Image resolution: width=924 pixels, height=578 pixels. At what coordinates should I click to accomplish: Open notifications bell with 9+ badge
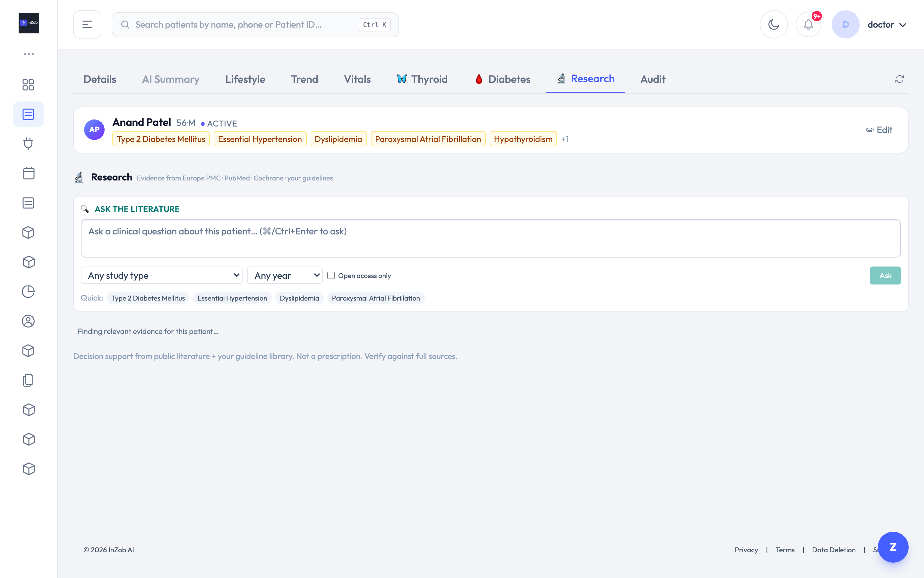808,24
